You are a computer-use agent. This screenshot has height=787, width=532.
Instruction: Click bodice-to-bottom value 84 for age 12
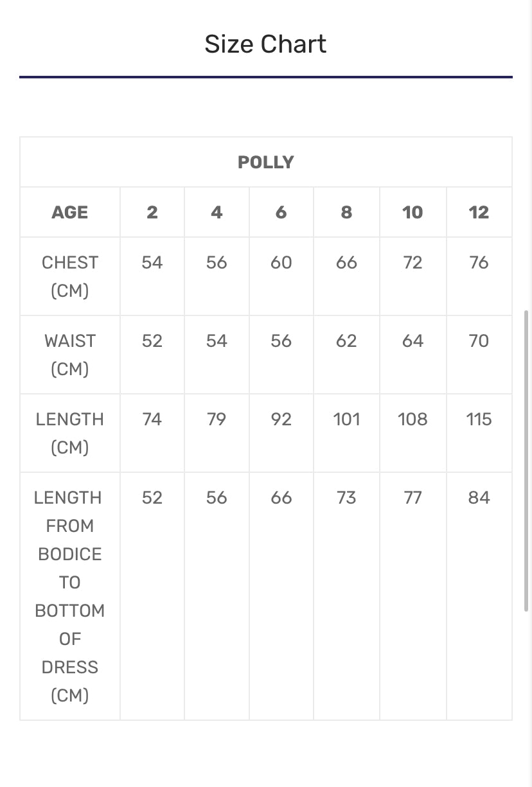[479, 498]
